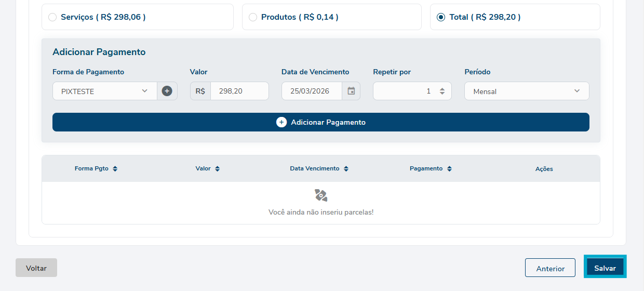This screenshot has width=644, height=291.
Task: Click sort arrows beside Data Vencimento header
Action: point(346,169)
